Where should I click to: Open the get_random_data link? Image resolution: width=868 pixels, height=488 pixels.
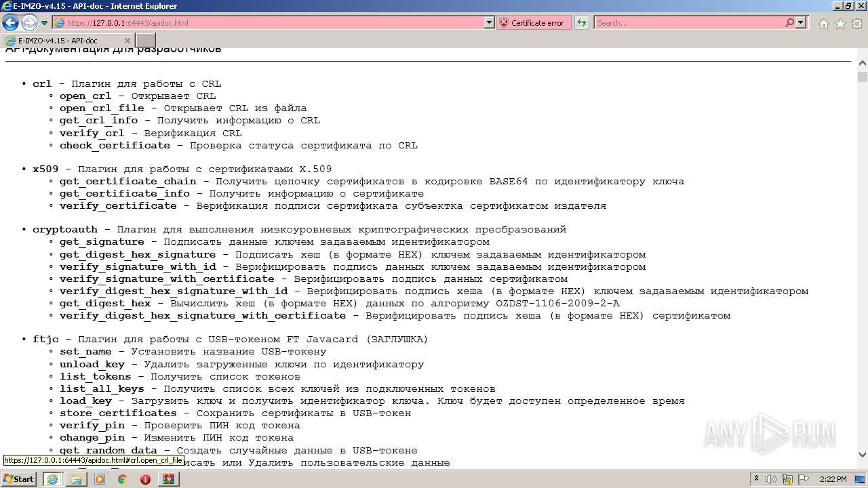point(108,451)
